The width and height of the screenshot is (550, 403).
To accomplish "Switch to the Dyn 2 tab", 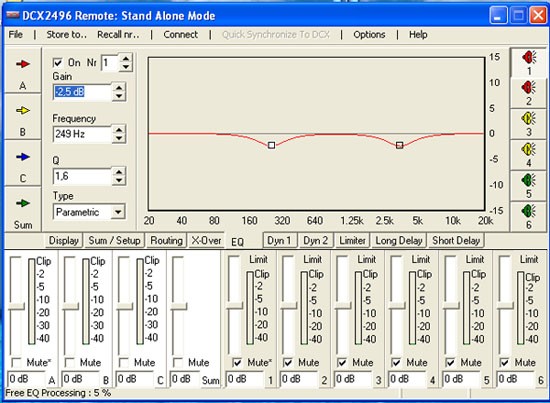I will 315,241.
